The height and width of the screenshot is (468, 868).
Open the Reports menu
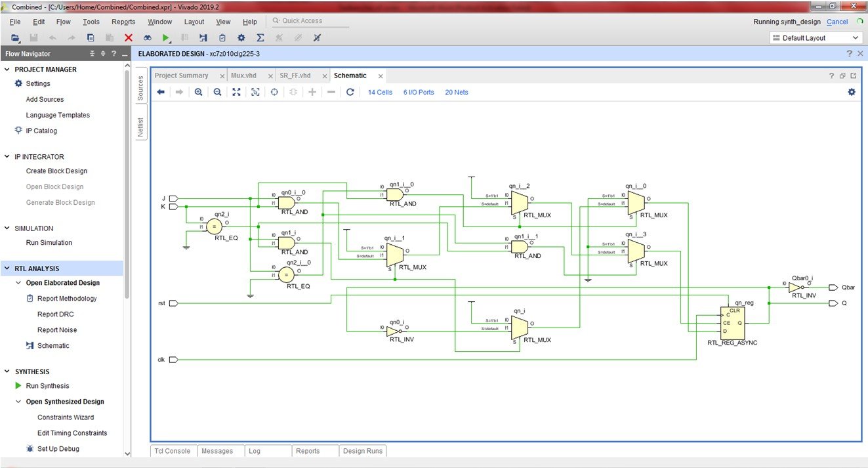coord(123,22)
